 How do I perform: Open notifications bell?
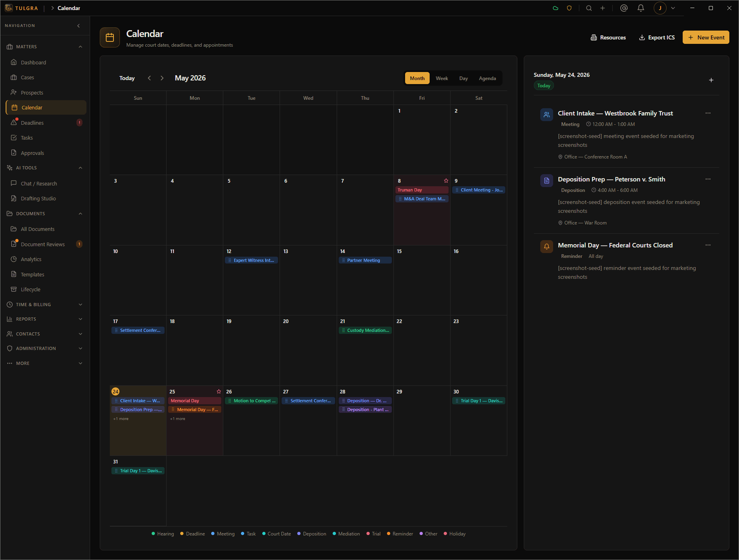641,8
